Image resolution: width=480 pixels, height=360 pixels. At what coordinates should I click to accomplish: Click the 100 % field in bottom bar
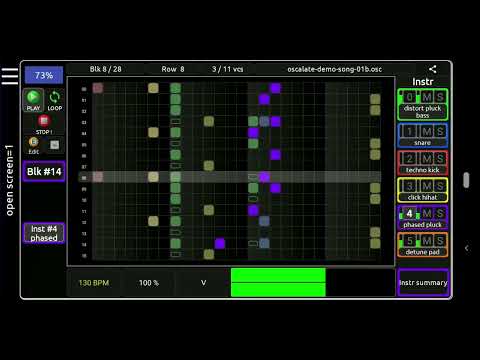click(x=149, y=283)
